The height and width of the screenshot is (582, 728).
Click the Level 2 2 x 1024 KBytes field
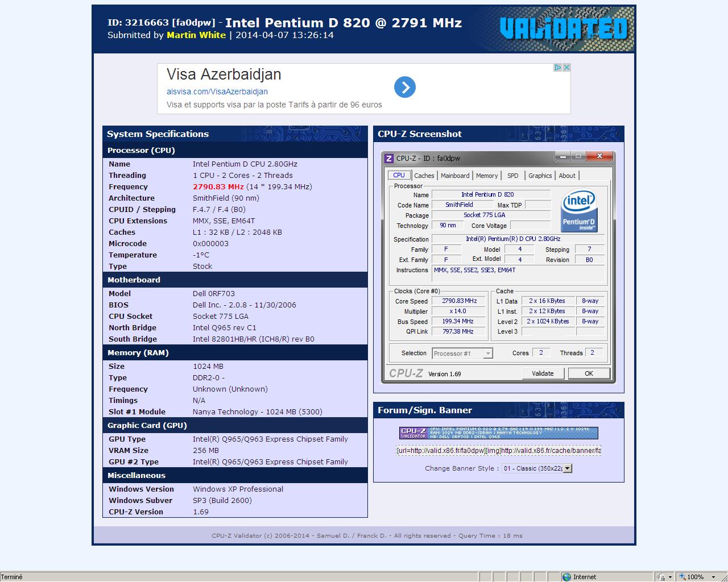click(548, 322)
